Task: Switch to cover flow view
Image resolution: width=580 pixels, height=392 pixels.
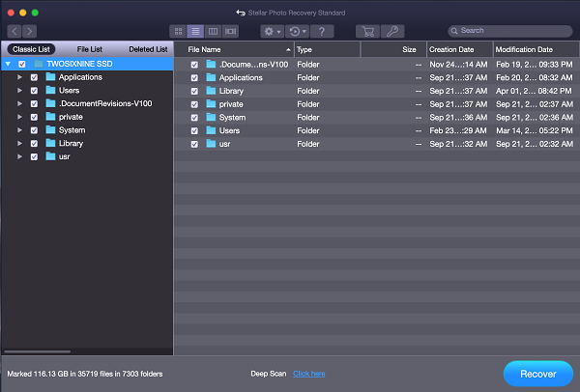Action: [x=230, y=32]
